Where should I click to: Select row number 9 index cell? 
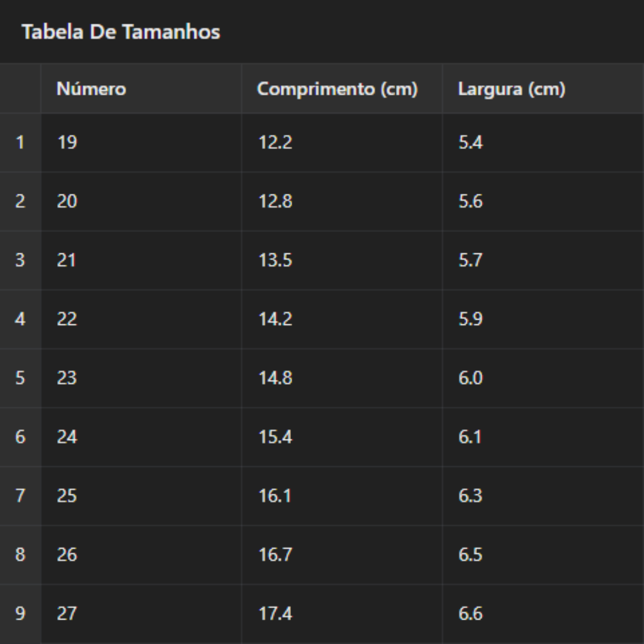coord(20,614)
